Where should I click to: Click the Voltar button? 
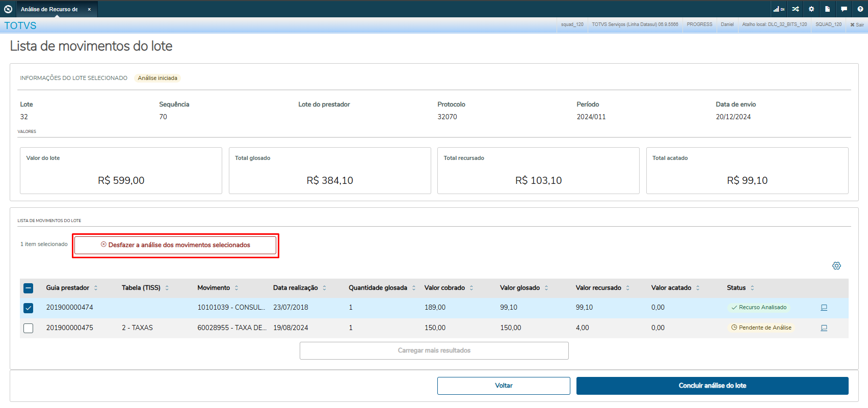pos(504,386)
